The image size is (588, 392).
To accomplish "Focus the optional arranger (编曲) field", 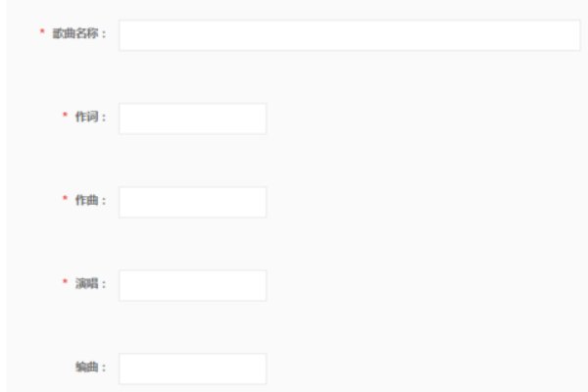I will [192, 368].
